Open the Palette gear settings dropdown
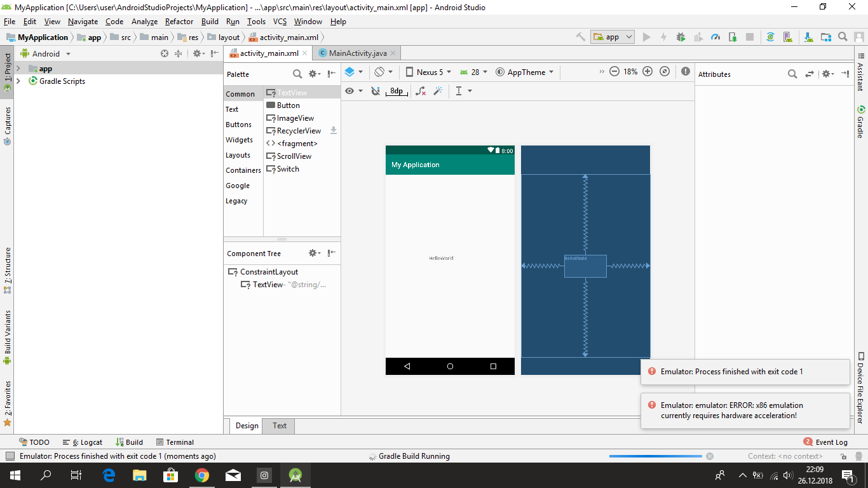The image size is (868, 488). coord(315,74)
